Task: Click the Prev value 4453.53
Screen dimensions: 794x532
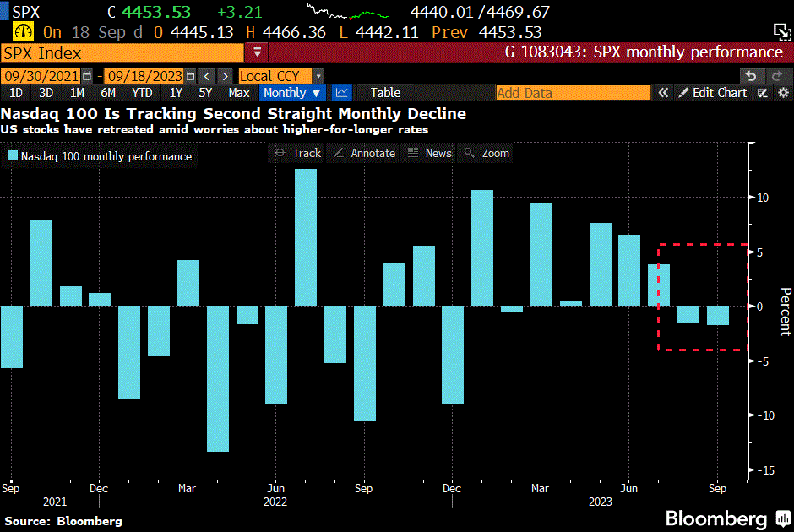Action: pyautogui.click(x=510, y=32)
